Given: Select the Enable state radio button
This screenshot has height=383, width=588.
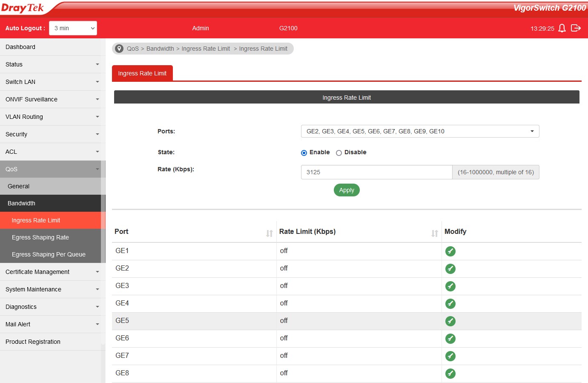Looking at the screenshot, I should (304, 153).
